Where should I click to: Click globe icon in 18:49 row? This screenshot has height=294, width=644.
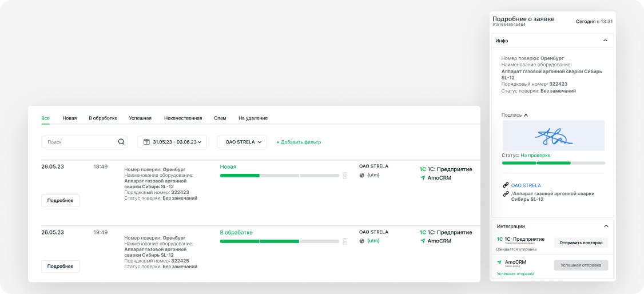[362, 175]
